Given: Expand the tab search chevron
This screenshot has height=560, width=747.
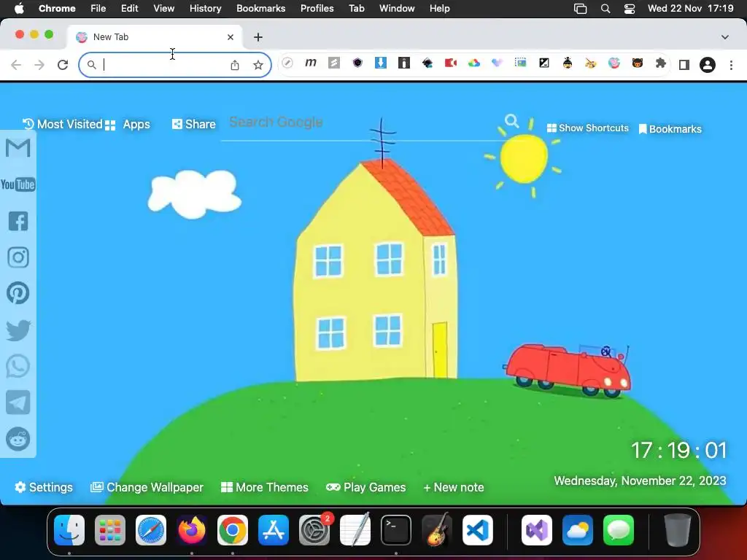Looking at the screenshot, I should [725, 37].
